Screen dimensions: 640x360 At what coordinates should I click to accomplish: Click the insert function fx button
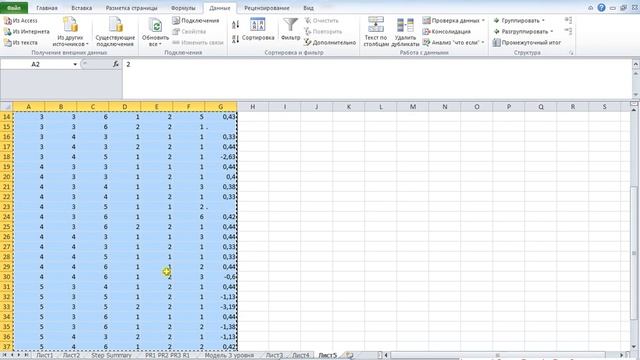tap(116, 64)
